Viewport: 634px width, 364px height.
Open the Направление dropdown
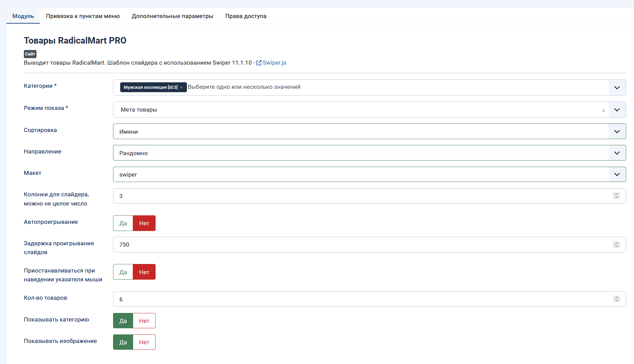point(369,153)
